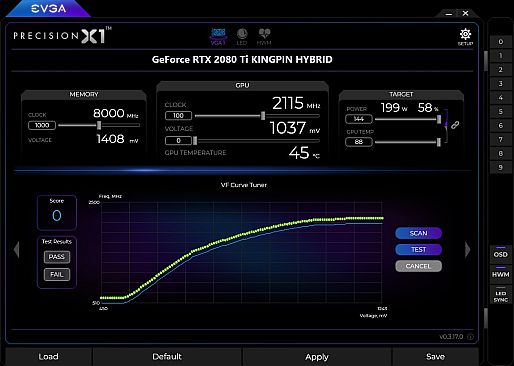
Task: Click the power target slider handle
Action: pos(439,119)
